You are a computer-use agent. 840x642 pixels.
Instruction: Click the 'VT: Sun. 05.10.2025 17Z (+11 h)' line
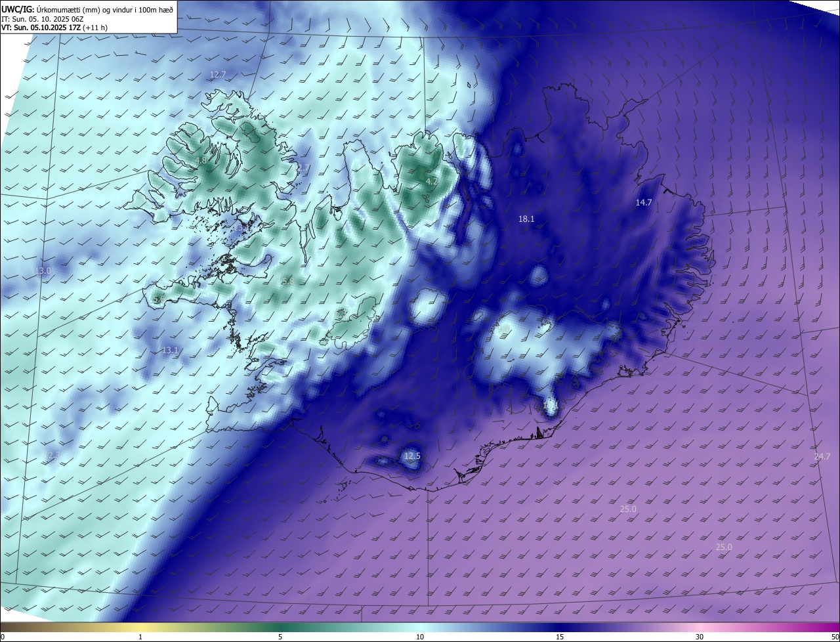coord(54,28)
